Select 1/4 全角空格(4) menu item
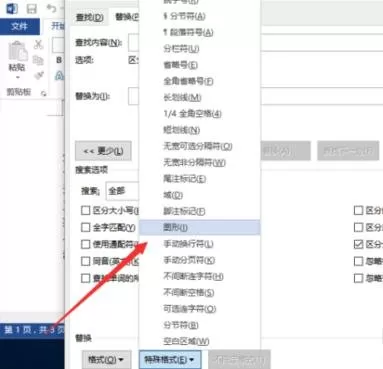 click(x=200, y=114)
